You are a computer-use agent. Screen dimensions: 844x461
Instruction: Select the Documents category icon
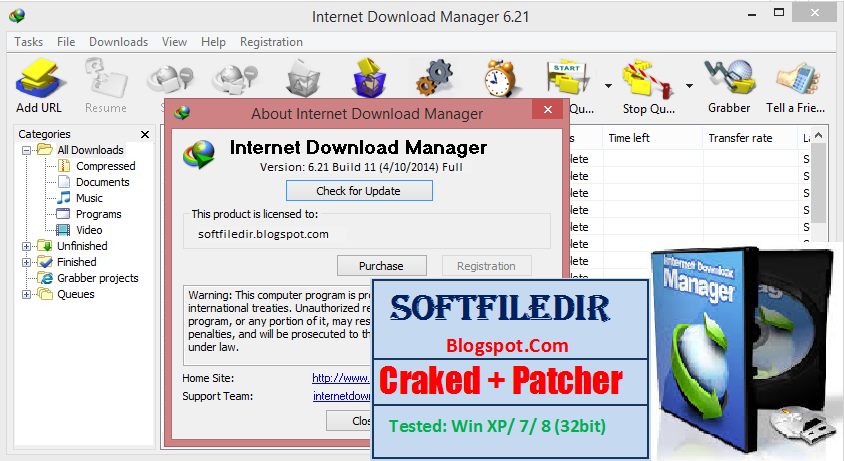[64, 182]
